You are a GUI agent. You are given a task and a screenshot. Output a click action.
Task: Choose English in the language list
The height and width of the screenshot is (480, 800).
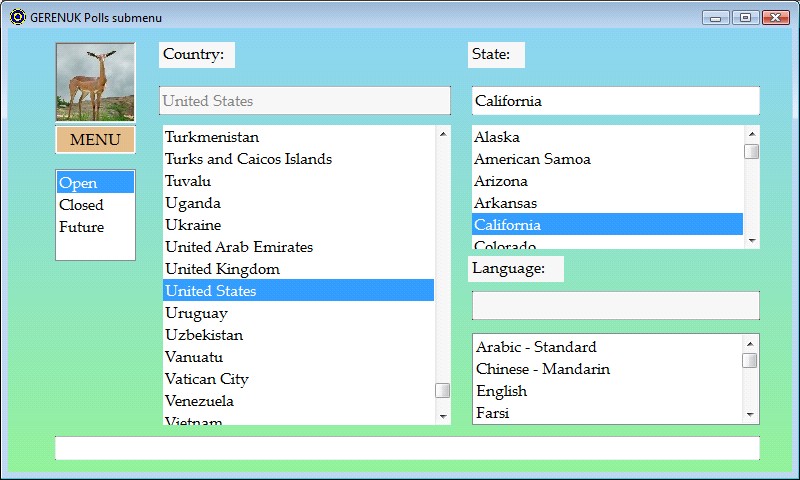(x=501, y=391)
